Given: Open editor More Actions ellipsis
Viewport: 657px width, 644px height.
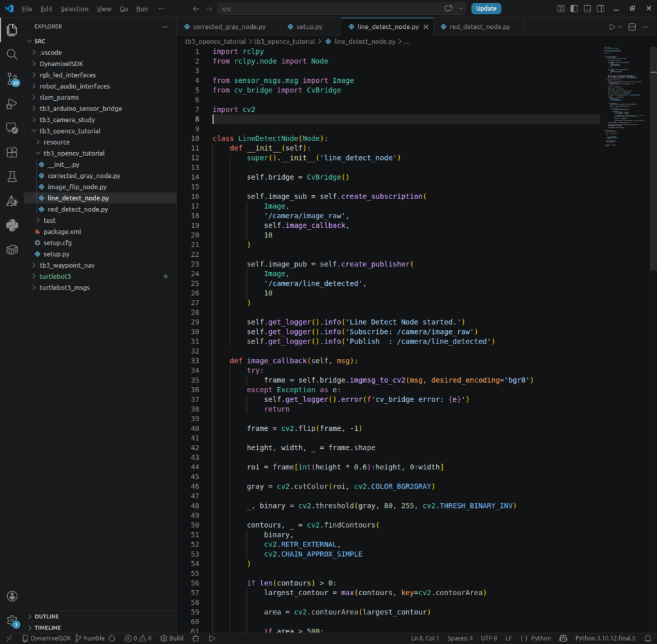Looking at the screenshot, I should (x=645, y=27).
